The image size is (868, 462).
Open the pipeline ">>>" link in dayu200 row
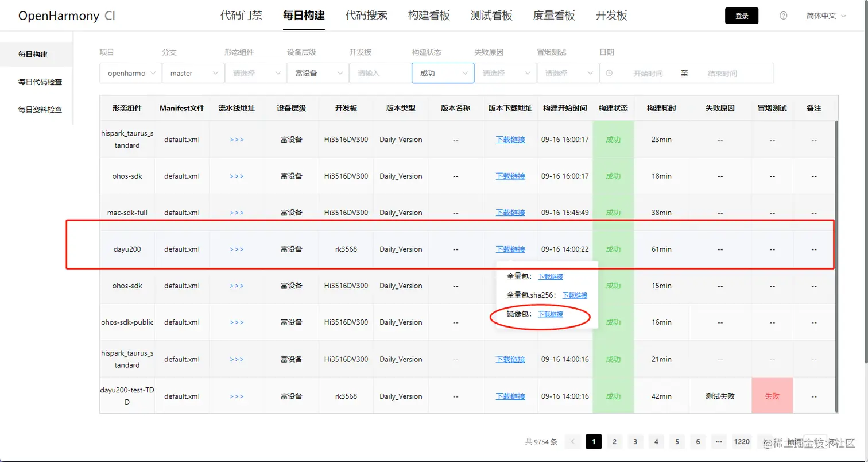point(236,249)
